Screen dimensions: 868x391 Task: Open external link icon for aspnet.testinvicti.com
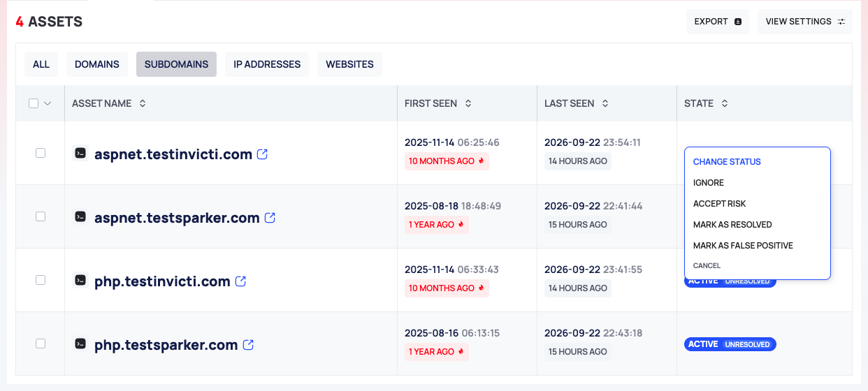pos(262,154)
